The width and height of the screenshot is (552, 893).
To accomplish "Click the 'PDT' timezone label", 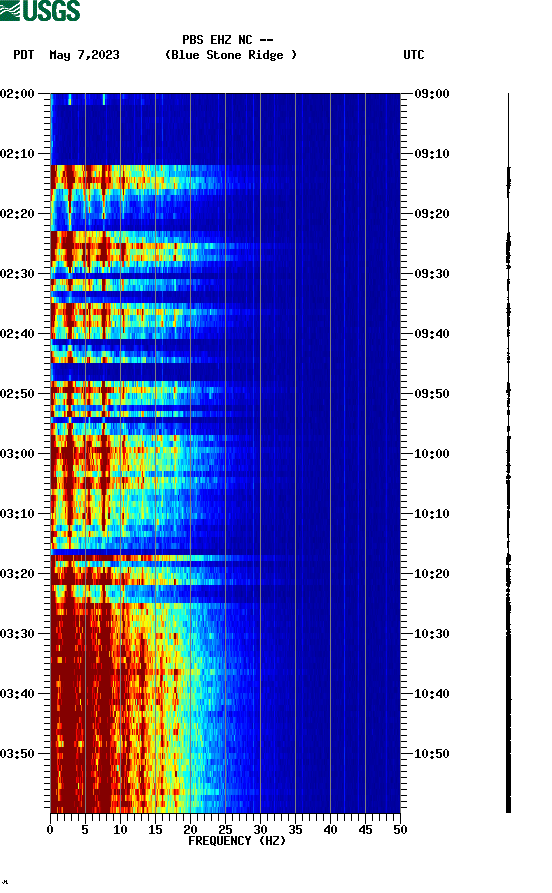I will (23, 55).
